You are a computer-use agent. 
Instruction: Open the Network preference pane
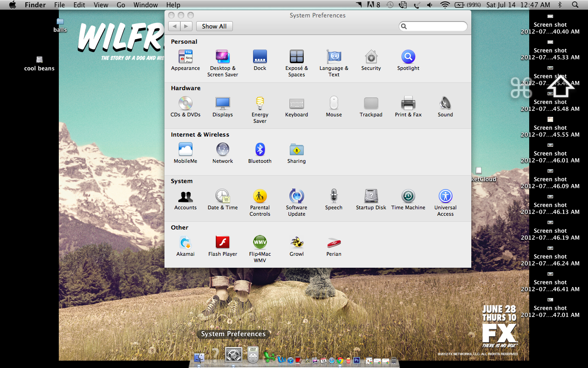pos(223,153)
